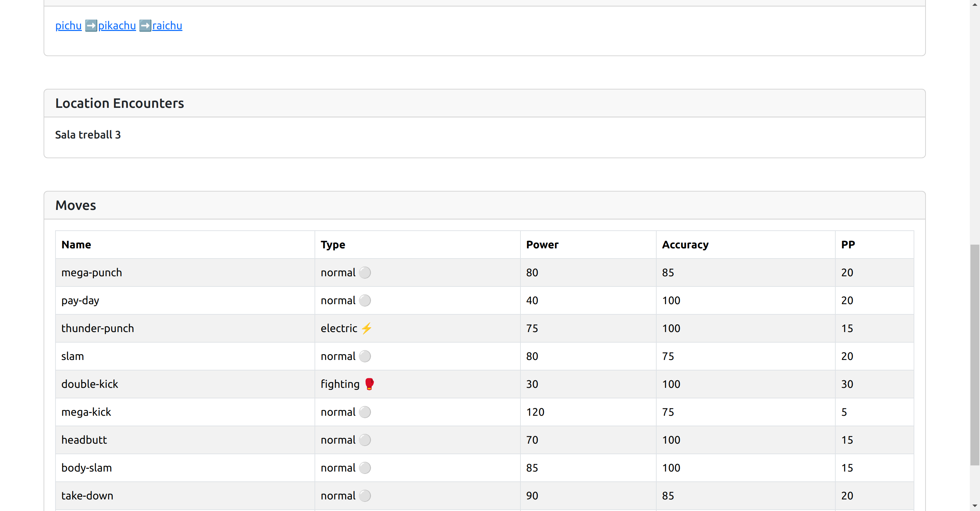The width and height of the screenshot is (980, 511).
Task: Click normal type circle icon for mega-punch
Action: 365,273
